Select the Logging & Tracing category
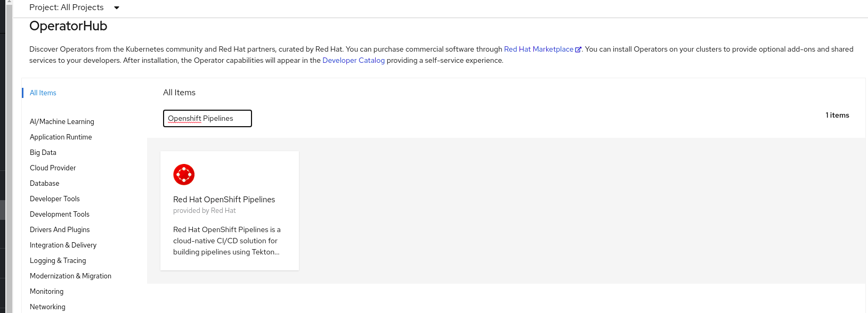Image resolution: width=868 pixels, height=313 pixels. click(x=58, y=260)
